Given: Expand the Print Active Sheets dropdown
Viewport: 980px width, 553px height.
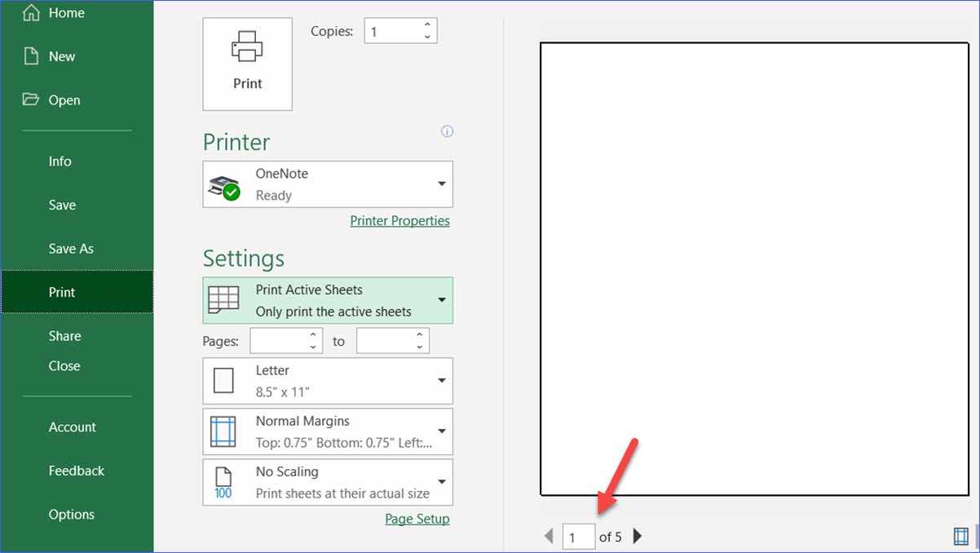Looking at the screenshot, I should (441, 300).
